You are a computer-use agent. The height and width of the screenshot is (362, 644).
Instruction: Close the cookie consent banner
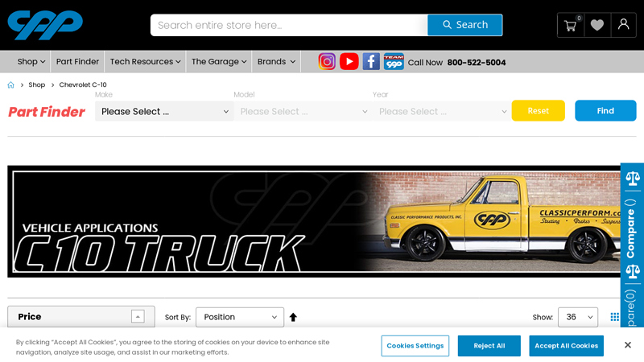(628, 345)
